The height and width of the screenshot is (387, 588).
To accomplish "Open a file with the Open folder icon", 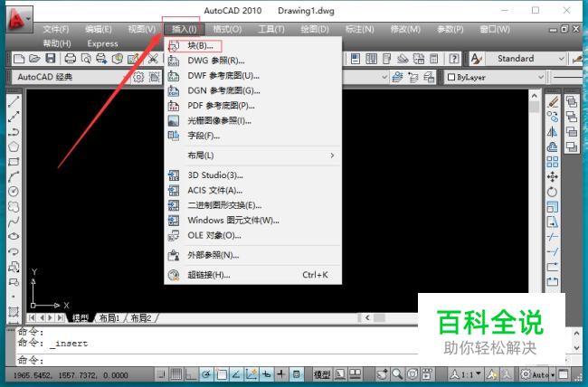I will (x=34, y=59).
